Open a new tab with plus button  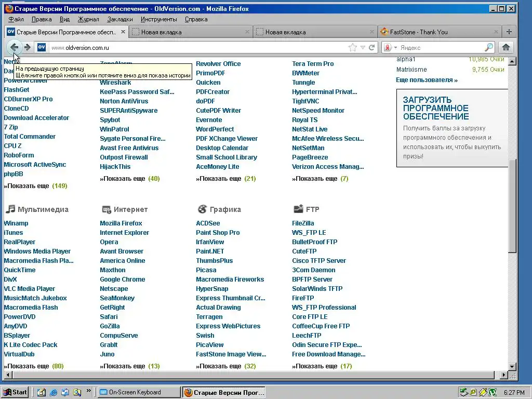[x=509, y=32]
